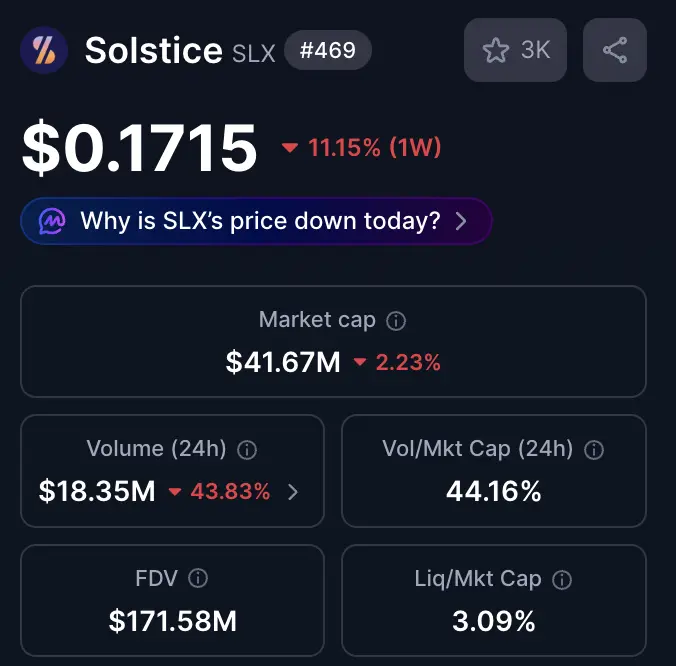The width and height of the screenshot is (676, 666).
Task: Open Liq/Mkt Cap info icon
Action: 562,580
